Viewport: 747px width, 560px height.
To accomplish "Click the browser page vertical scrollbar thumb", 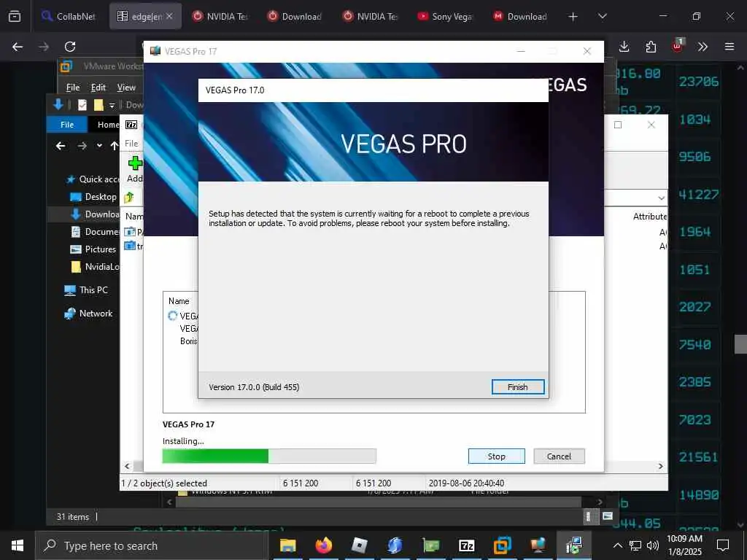I will 740,344.
